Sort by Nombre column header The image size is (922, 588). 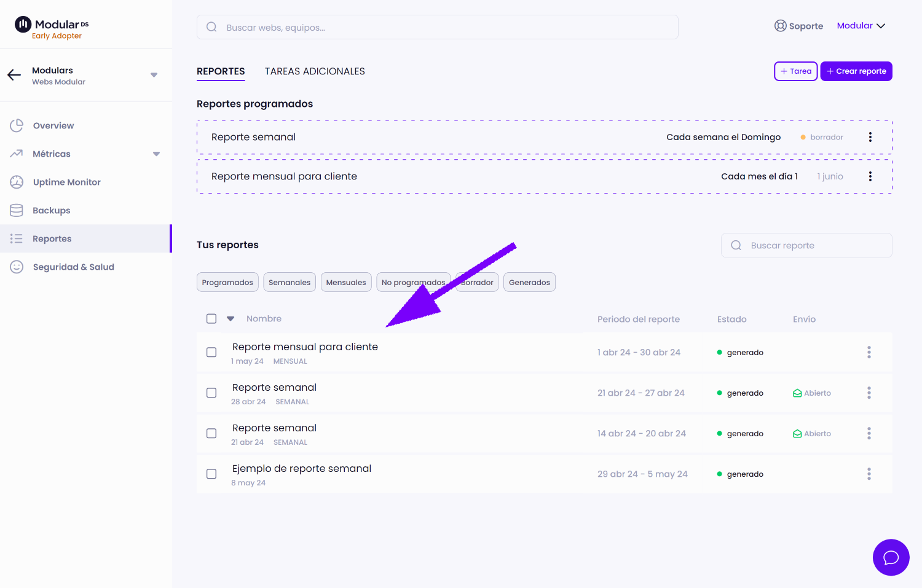point(264,318)
